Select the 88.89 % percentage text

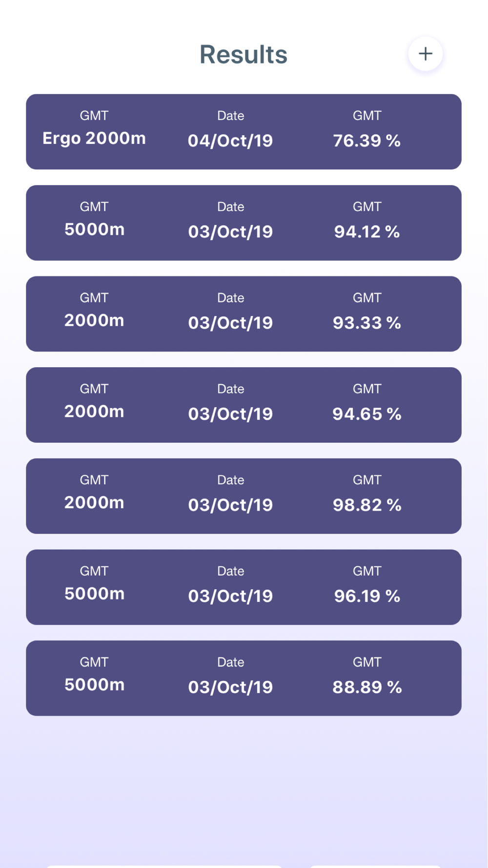pyautogui.click(x=367, y=687)
